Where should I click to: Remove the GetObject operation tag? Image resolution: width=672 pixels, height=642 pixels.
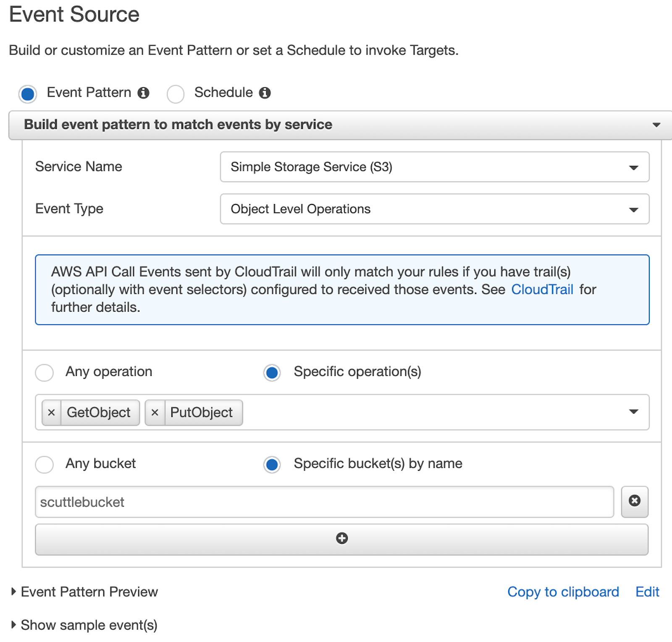[x=52, y=412]
